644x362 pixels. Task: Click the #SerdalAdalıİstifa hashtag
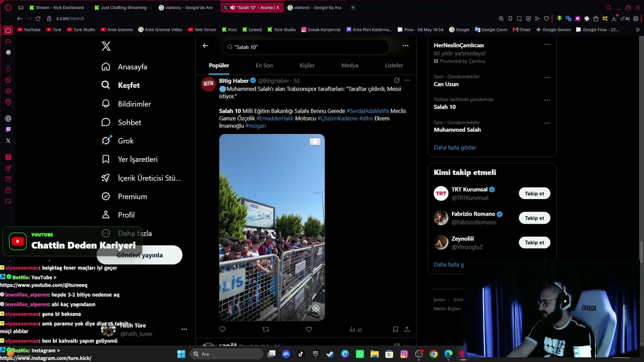368,111
